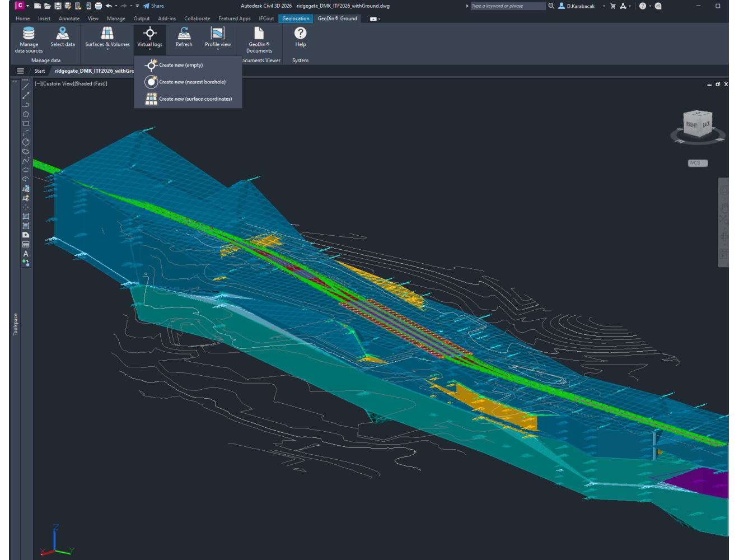Click the Help question mark icon
The height and width of the screenshot is (560, 739).
pos(300,34)
